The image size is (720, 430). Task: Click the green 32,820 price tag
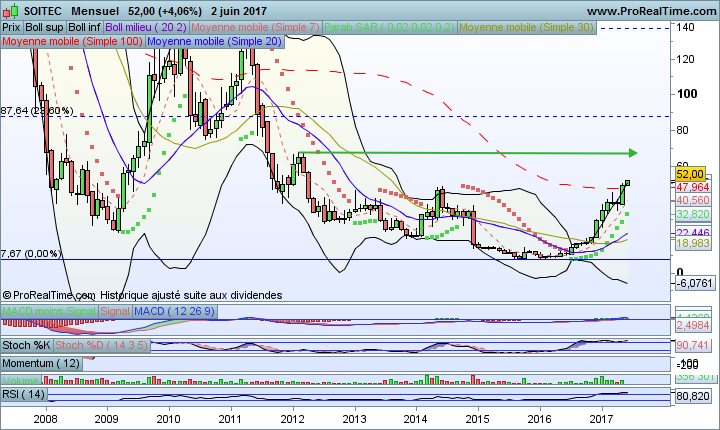[693, 215]
